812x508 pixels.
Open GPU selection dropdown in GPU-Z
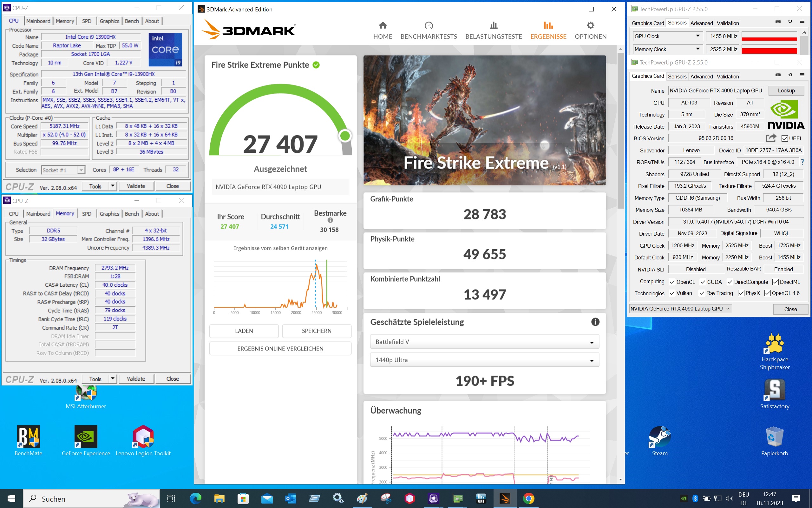680,309
